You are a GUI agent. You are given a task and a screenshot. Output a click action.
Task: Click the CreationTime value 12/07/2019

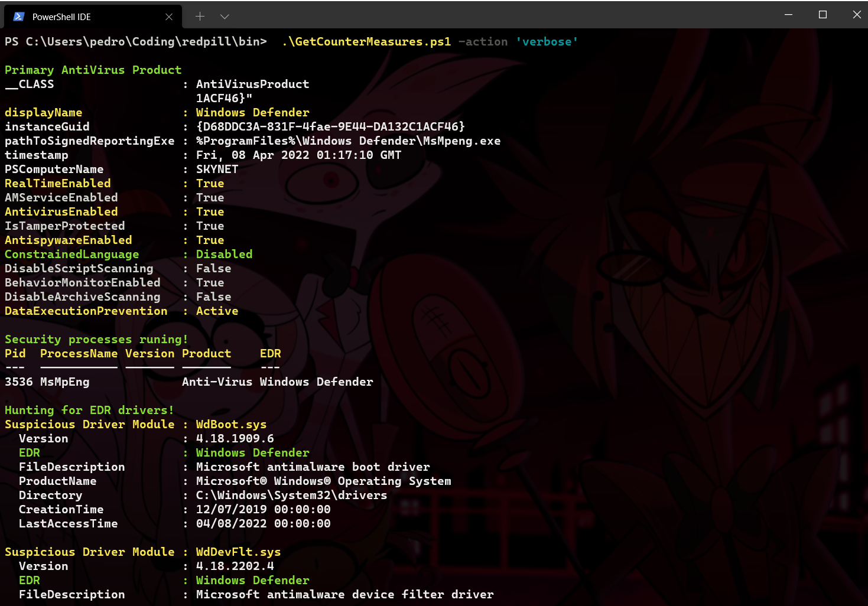pos(263,510)
